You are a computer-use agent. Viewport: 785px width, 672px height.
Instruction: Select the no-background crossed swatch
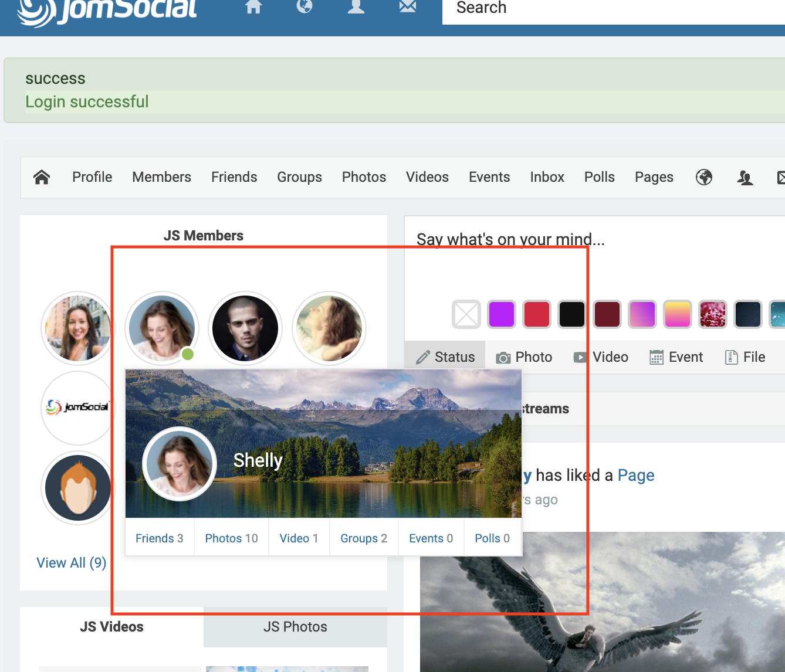[x=466, y=314]
